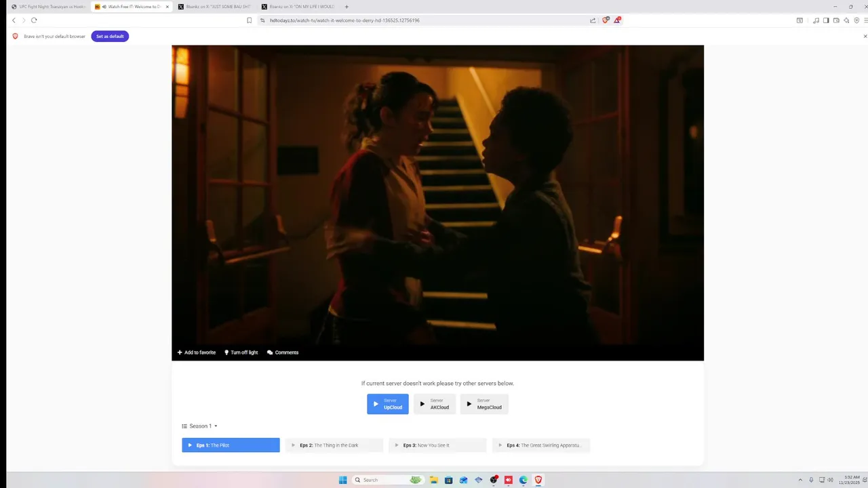Open Brave VPN shield icon
This screenshot has width=868, height=488.
coord(856,20)
